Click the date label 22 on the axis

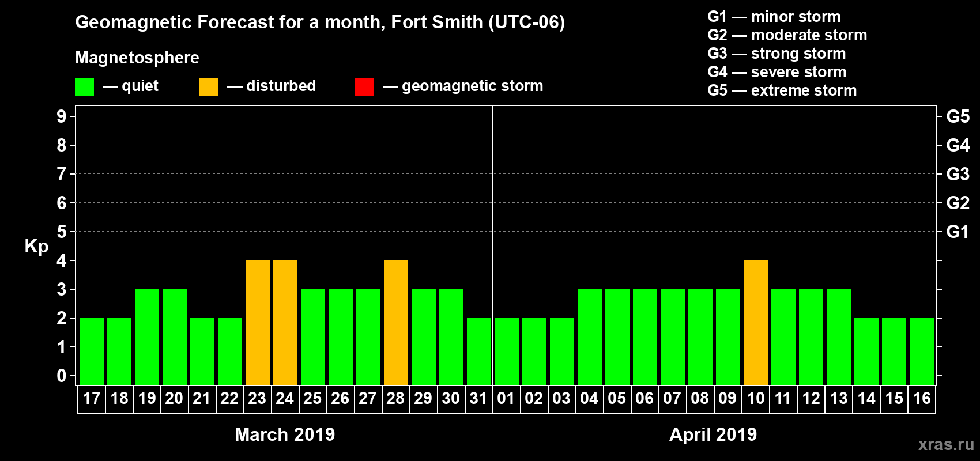click(x=229, y=398)
